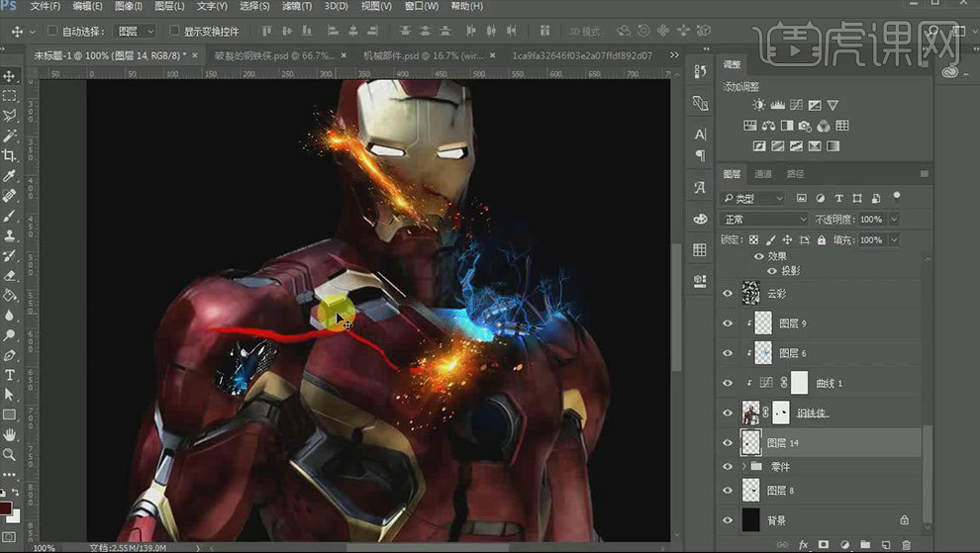Hide the 云彩 layer

[729, 294]
